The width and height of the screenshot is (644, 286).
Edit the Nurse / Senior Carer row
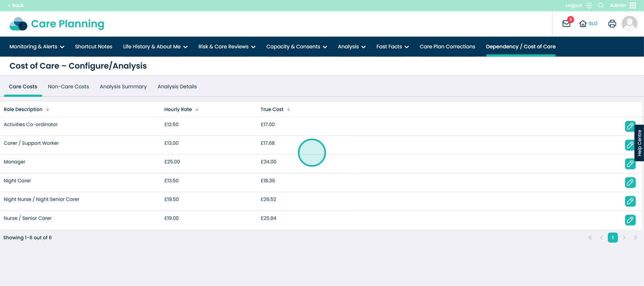pyautogui.click(x=630, y=220)
